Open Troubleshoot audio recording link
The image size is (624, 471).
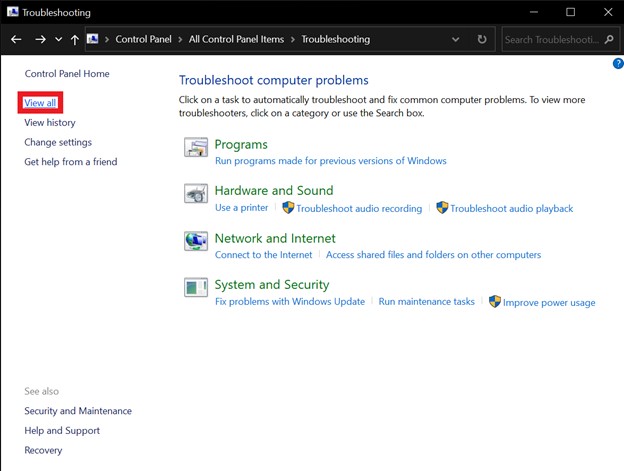[x=359, y=208]
